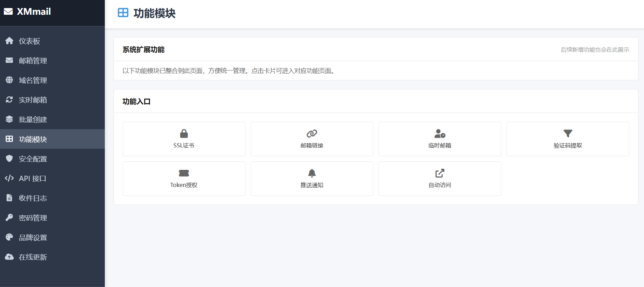Open the 实时邮箱 page
This screenshot has height=287, width=644.
click(x=52, y=100)
